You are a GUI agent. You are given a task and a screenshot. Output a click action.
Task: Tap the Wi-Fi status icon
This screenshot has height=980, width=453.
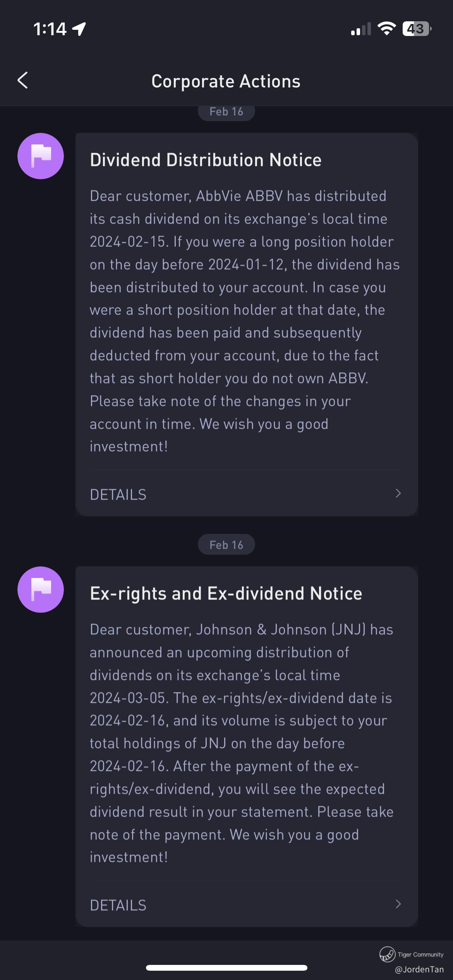coord(386,29)
